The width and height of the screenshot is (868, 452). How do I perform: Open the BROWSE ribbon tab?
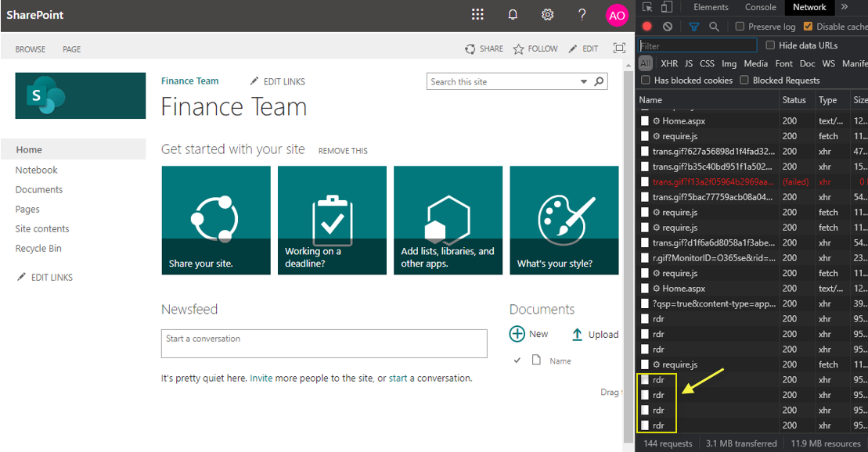31,49
